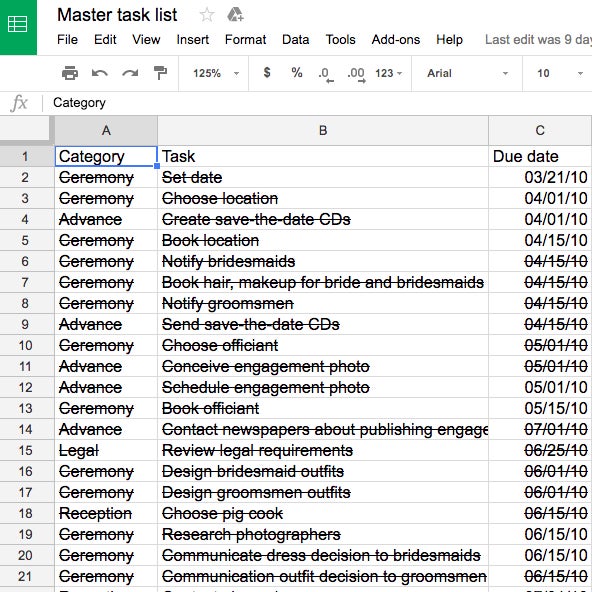Open the Tools menu
The width and height of the screenshot is (592, 592).
(341, 40)
